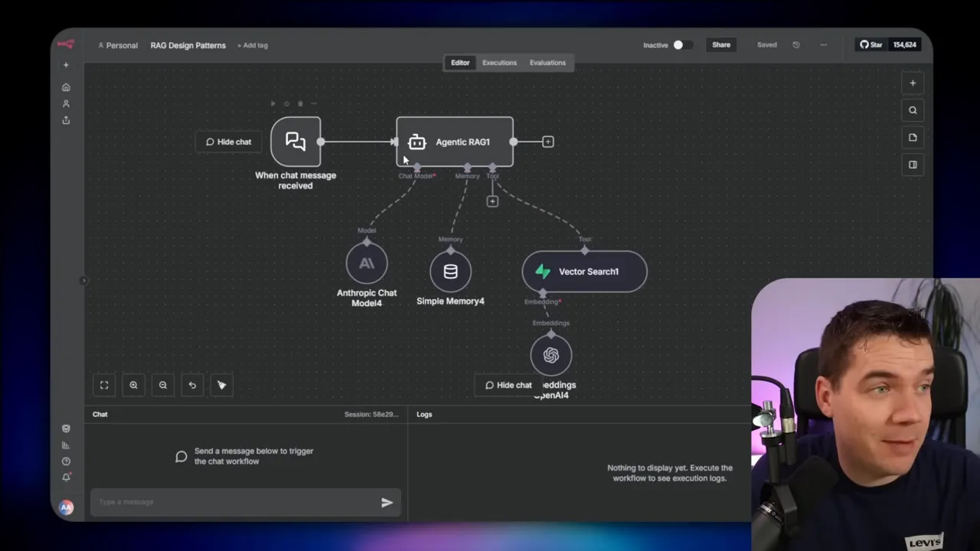Viewport: 980px width, 551px height.
Task: Select the canvas search magnifier icon
Action: pyautogui.click(x=913, y=109)
